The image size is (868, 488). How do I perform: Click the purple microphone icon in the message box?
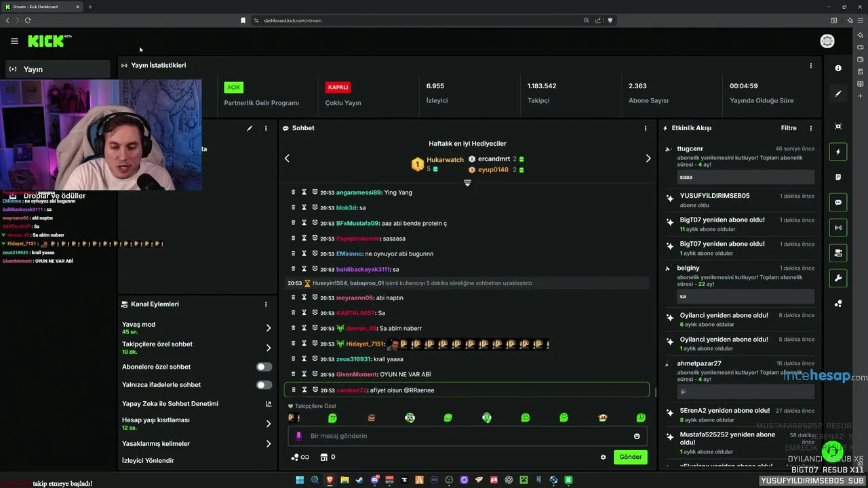(x=298, y=436)
